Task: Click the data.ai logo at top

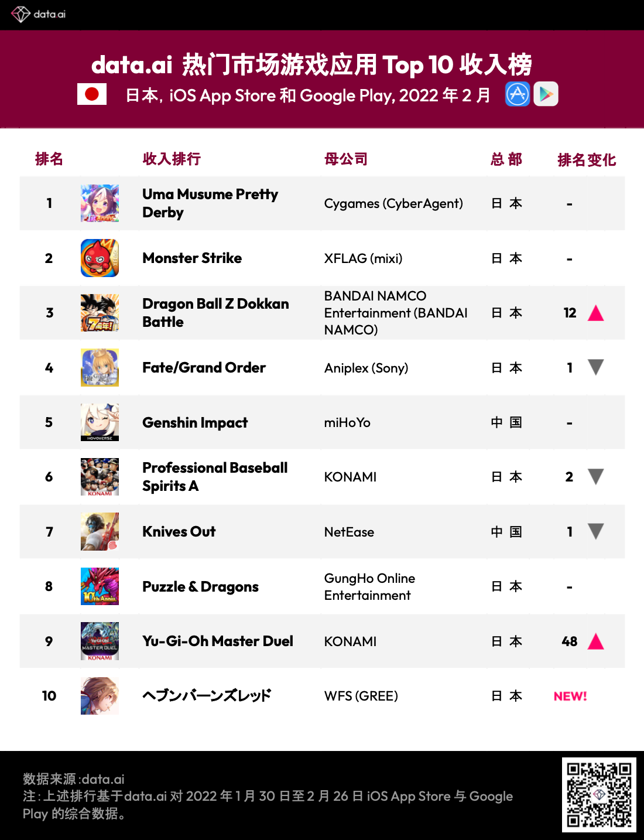Action: point(39,14)
